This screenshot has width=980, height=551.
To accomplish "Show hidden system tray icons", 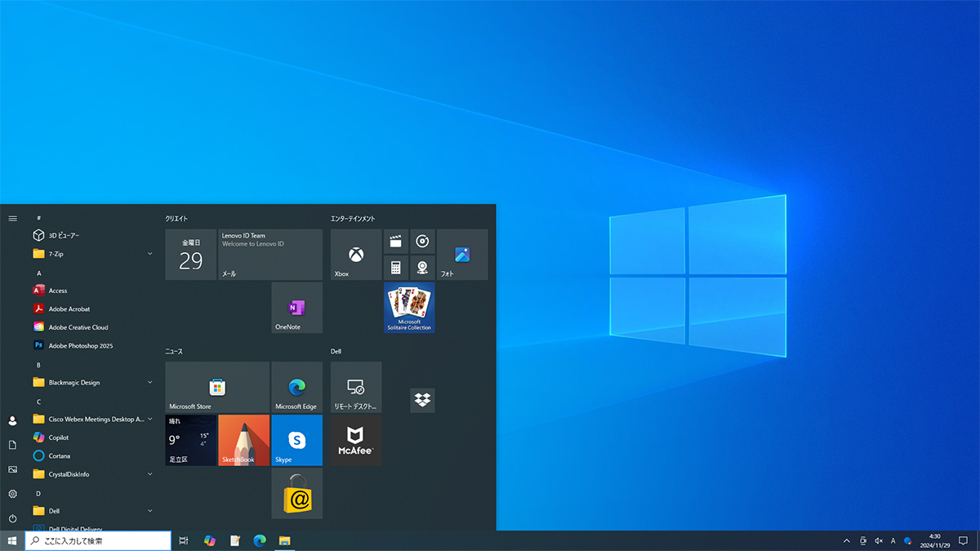I will (846, 540).
